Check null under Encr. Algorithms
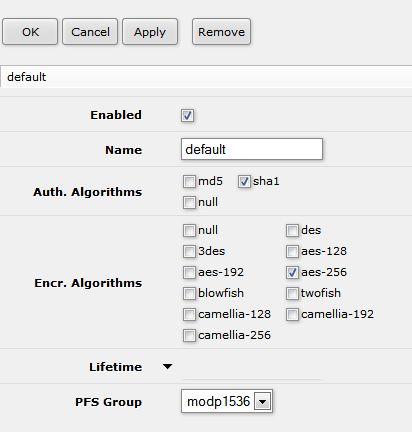This screenshot has width=412, height=432. click(x=189, y=230)
